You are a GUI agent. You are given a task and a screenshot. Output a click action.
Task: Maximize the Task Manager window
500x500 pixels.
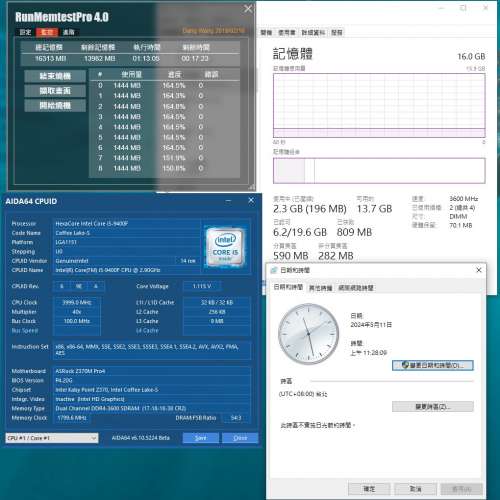pyautogui.click(x=463, y=8)
